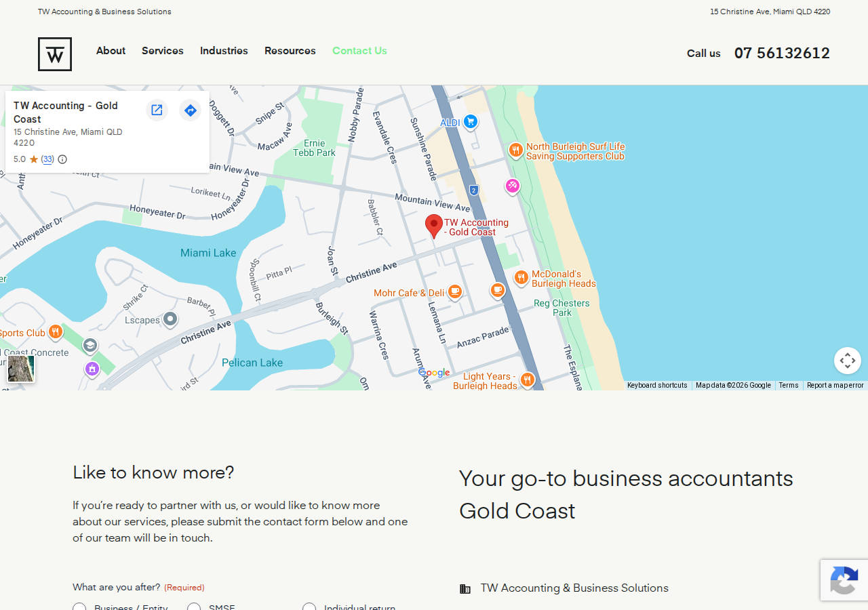Click Map data ©2026 Google text

(x=733, y=385)
